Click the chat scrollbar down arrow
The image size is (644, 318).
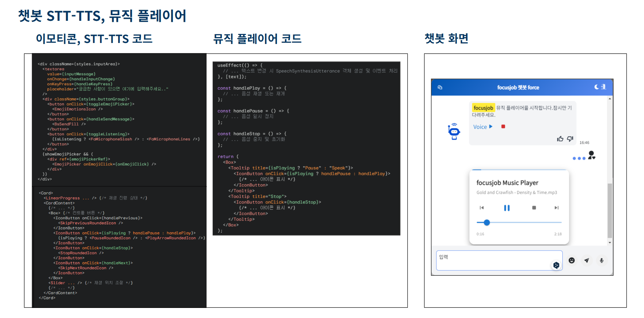tap(610, 242)
